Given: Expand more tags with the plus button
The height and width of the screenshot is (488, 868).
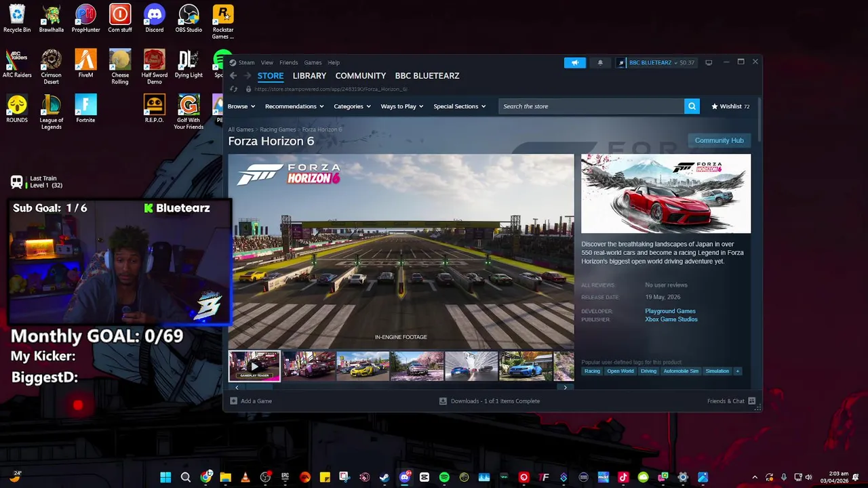Looking at the screenshot, I should [x=738, y=371].
